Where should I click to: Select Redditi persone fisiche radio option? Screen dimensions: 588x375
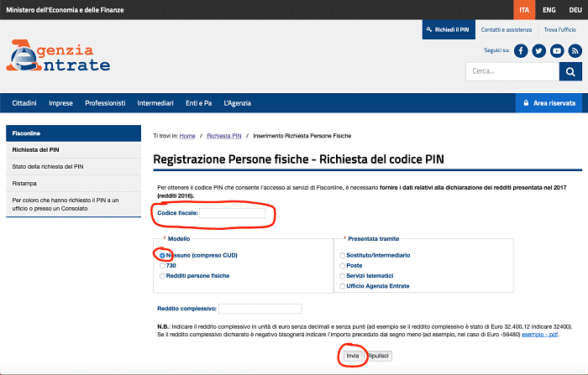(x=162, y=275)
